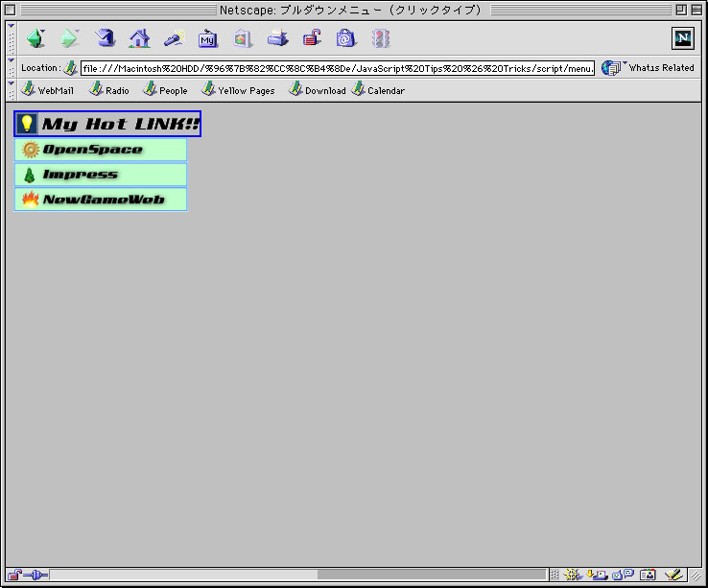This screenshot has width=708, height=588.
Task: Select the NowGameWeb menu item
Action: point(101,200)
